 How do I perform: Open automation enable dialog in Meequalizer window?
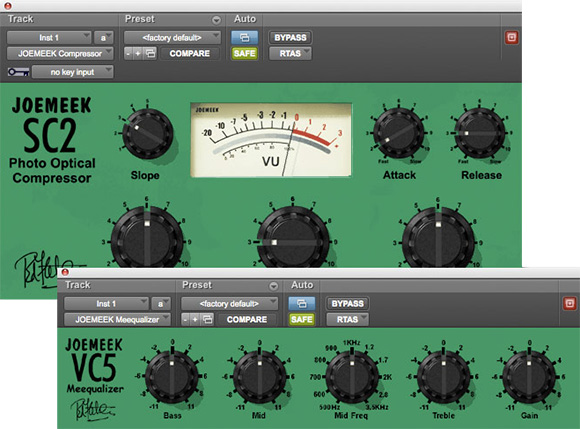(301, 304)
